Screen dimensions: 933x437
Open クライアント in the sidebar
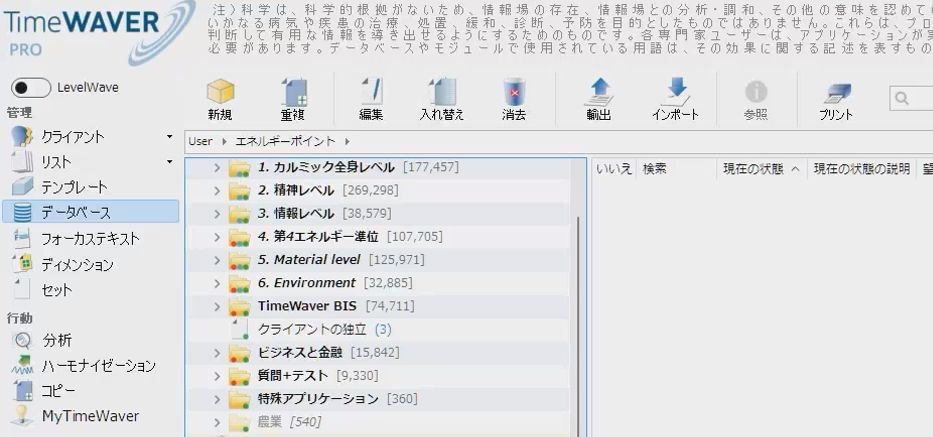pyautogui.click(x=73, y=137)
